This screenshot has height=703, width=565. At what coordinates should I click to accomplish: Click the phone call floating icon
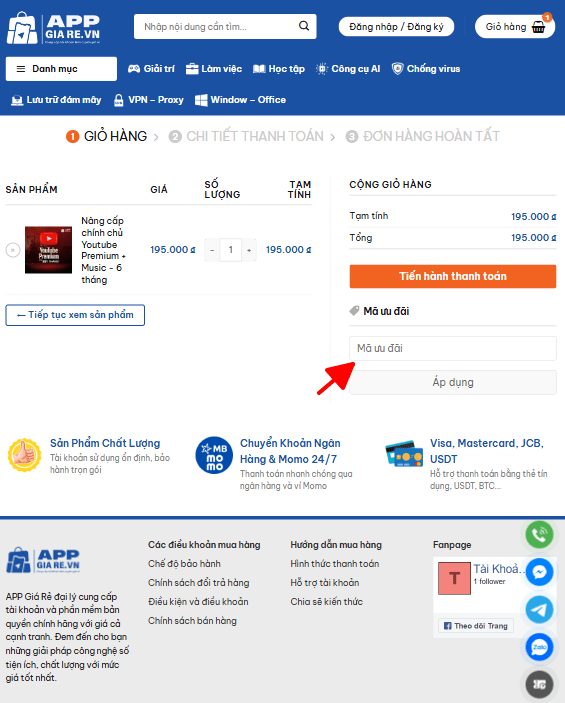539,534
